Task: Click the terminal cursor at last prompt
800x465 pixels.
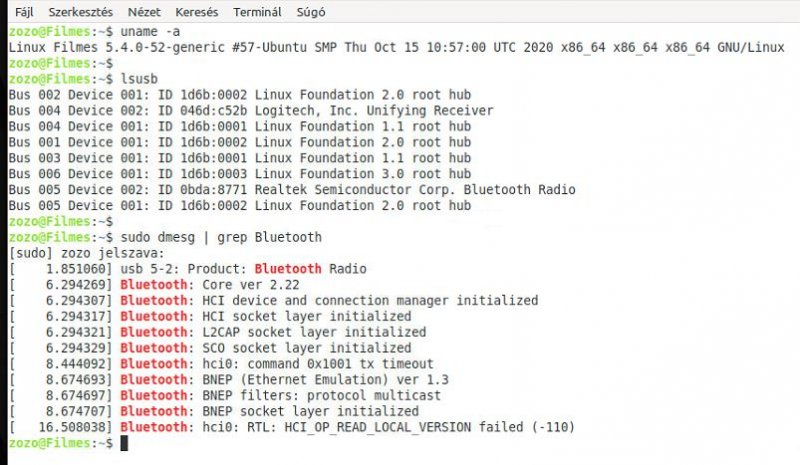Action: pyautogui.click(x=124, y=443)
